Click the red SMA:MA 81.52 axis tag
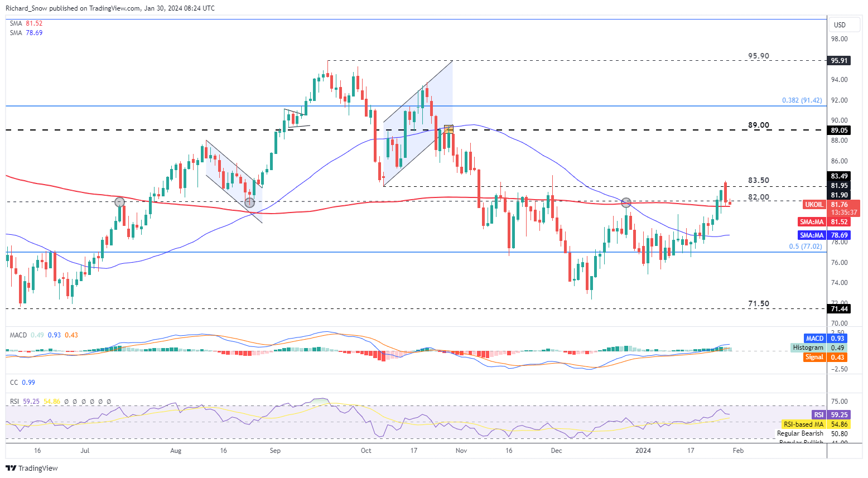Image resolution: width=868 pixels, height=478 pixels. [823, 221]
